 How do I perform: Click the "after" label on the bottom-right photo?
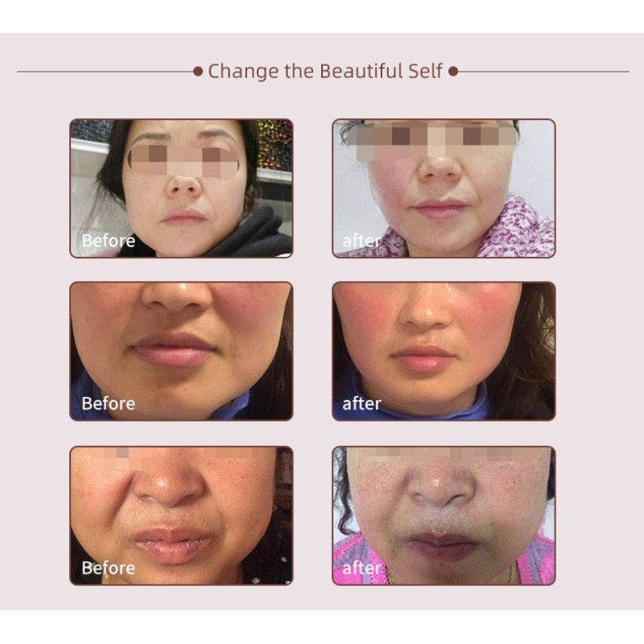tap(361, 568)
